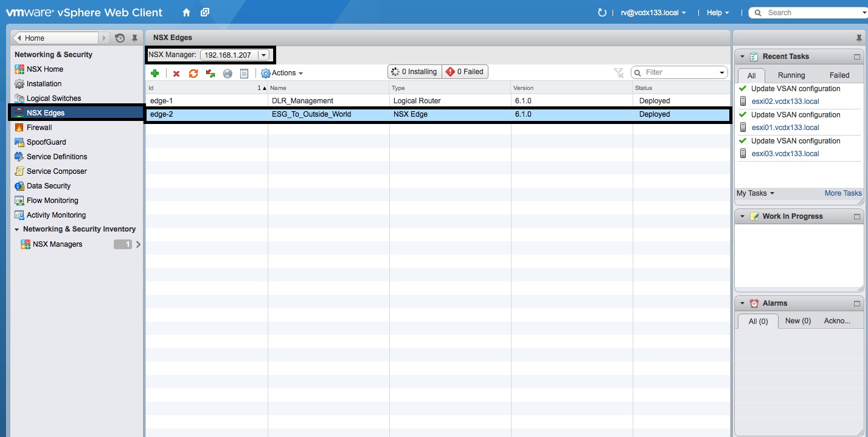Viewport: 868px width, 437px height.
Task: Switch to the Failed tasks tab
Action: click(839, 75)
